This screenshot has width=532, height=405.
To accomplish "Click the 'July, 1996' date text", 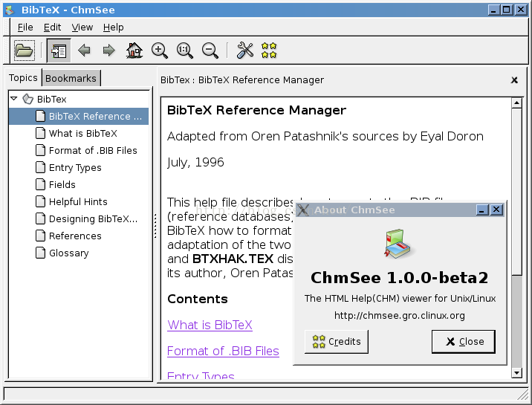I will [x=195, y=162].
